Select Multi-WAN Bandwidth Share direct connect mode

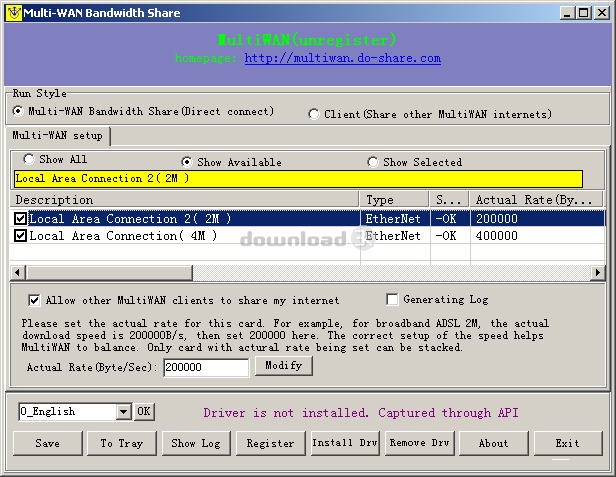coord(19,112)
